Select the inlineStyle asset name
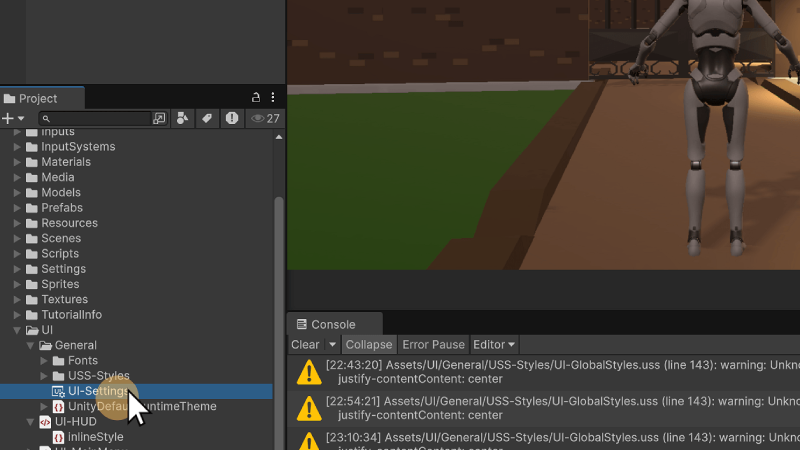Viewport: 800px width, 450px height. (x=95, y=437)
